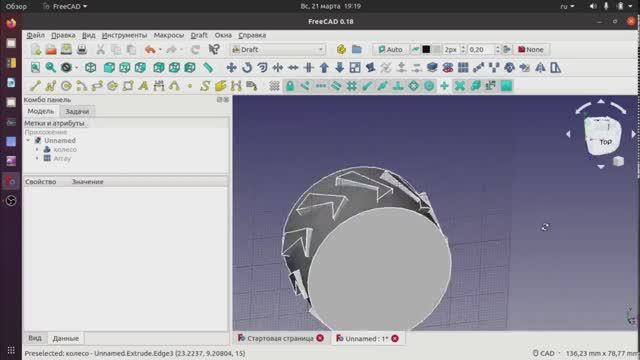The height and width of the screenshot is (360, 640).
Task: Open the redo history dropdown arrow
Action: click(x=181, y=50)
